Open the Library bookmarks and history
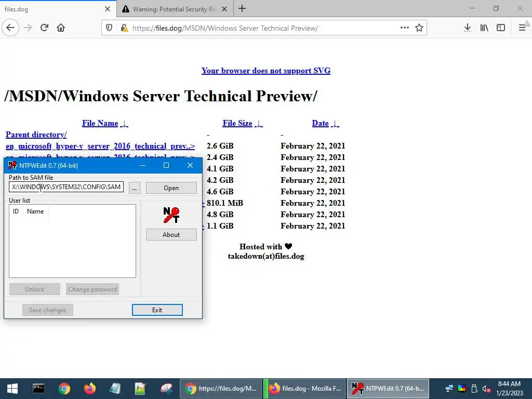The width and height of the screenshot is (532, 399). tap(484, 28)
